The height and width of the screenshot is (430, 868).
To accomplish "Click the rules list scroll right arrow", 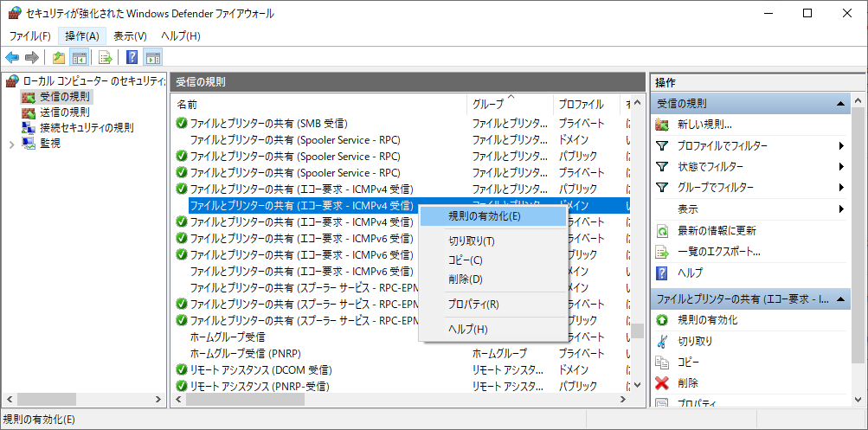I will click(x=623, y=399).
